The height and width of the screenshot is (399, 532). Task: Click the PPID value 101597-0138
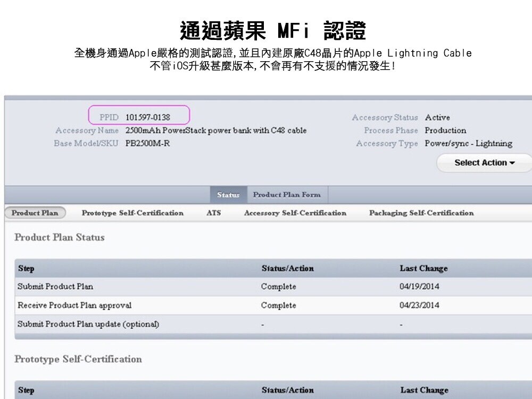pos(147,118)
